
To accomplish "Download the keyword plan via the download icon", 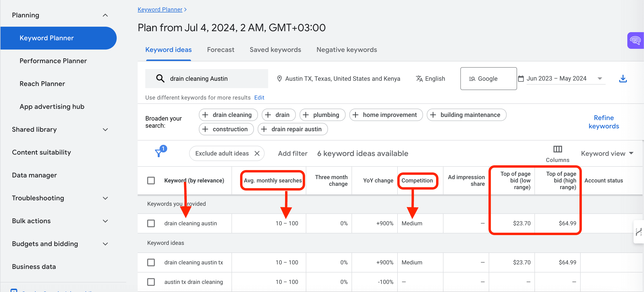I will coord(623,78).
